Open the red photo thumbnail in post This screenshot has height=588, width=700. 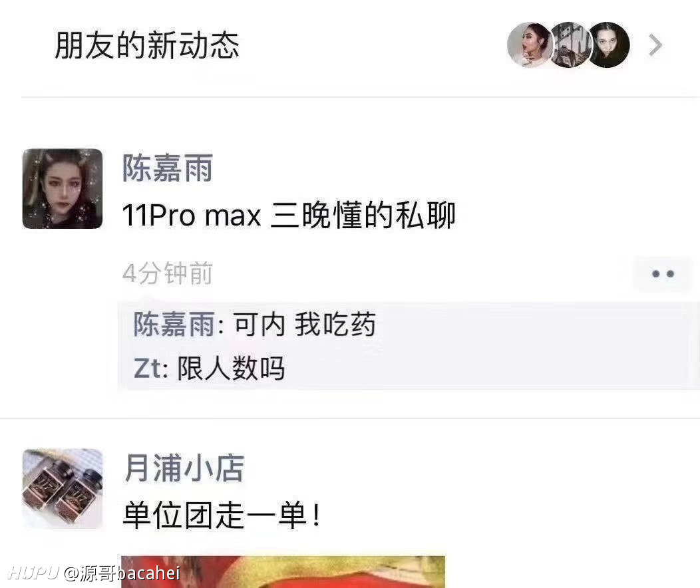283,571
